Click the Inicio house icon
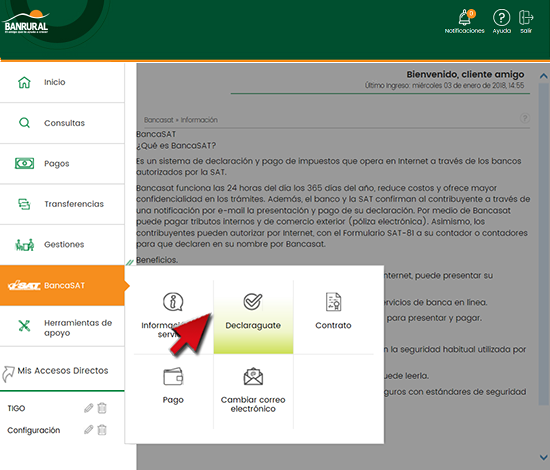 24,82
